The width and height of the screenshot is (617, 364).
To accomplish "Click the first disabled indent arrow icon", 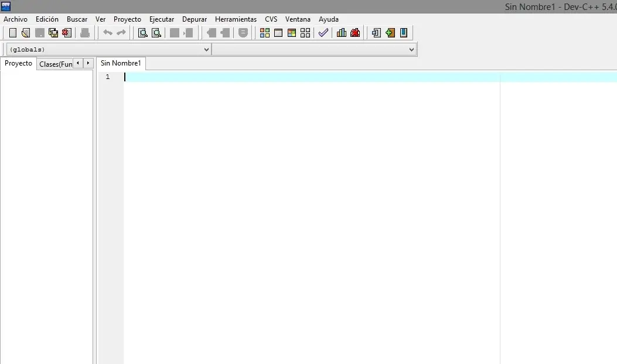I will 212,33.
